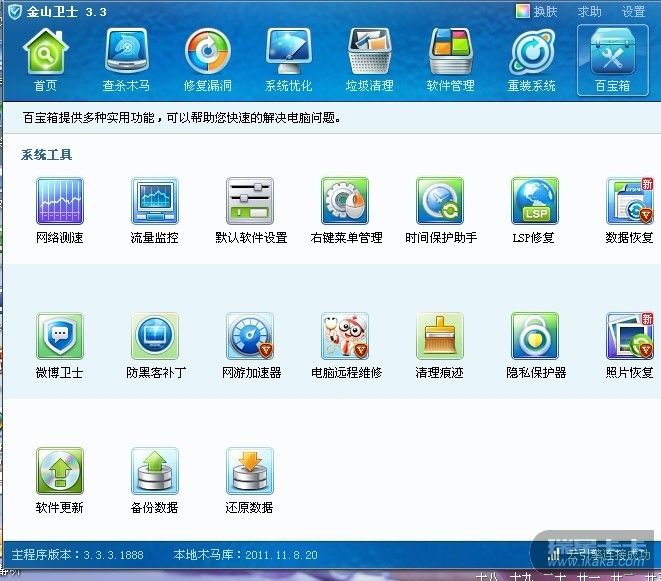
Task: Open the 默认软件设置 default software settings
Action: point(251,210)
